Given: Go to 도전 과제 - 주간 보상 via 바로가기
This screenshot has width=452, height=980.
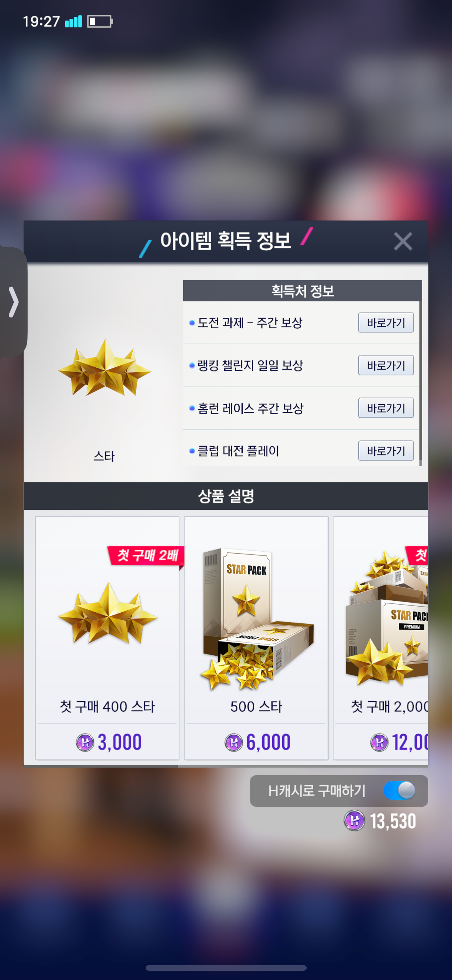Looking at the screenshot, I should [386, 322].
